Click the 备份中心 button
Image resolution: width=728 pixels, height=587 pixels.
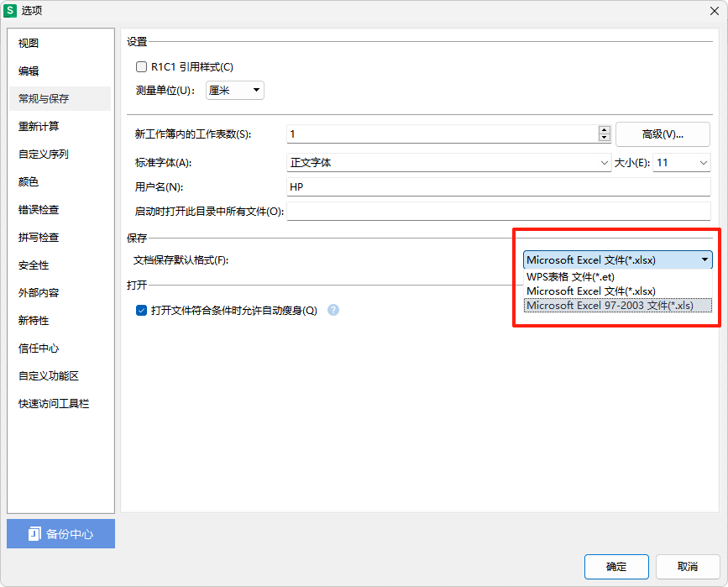coord(60,533)
